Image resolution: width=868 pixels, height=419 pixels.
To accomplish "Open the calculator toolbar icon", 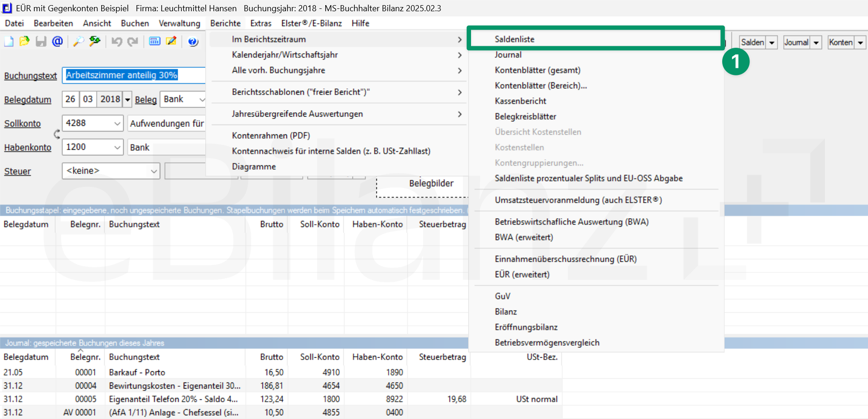I will [155, 42].
